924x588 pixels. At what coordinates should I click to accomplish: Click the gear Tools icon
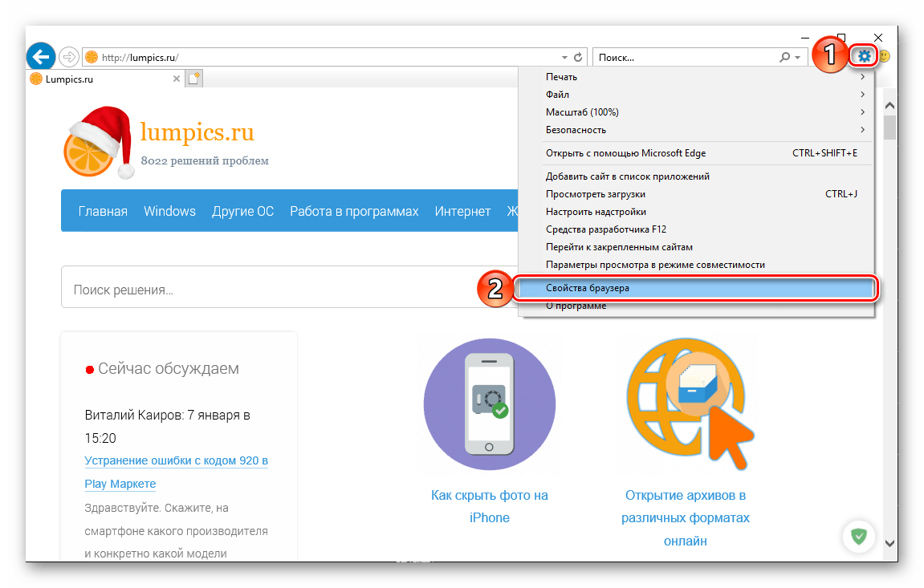click(x=864, y=56)
